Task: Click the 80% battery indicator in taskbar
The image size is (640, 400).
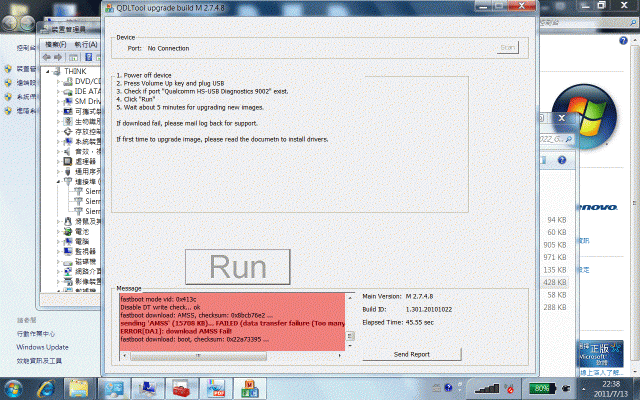Action: coord(542,388)
